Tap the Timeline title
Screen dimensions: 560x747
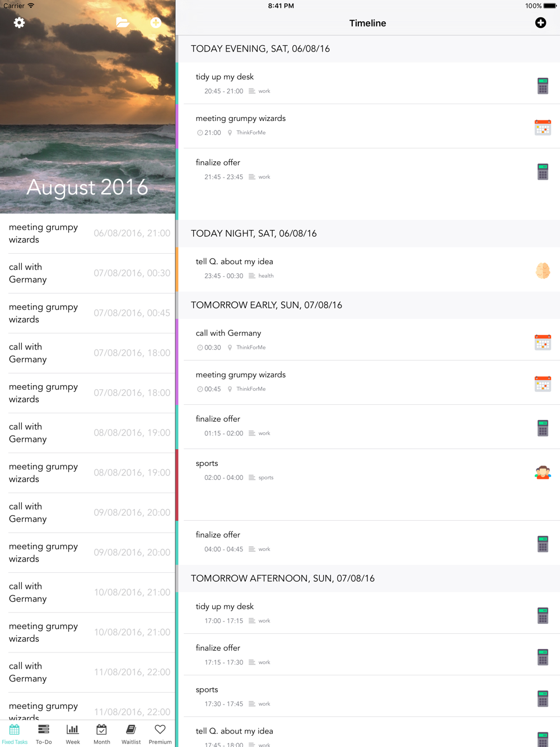click(367, 23)
